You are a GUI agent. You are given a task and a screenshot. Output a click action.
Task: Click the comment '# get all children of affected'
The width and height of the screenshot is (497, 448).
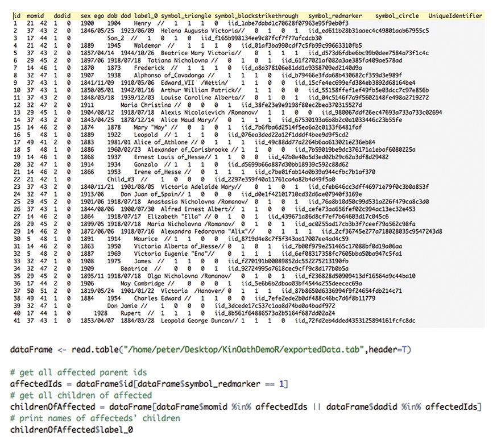pyautogui.click(x=81, y=395)
